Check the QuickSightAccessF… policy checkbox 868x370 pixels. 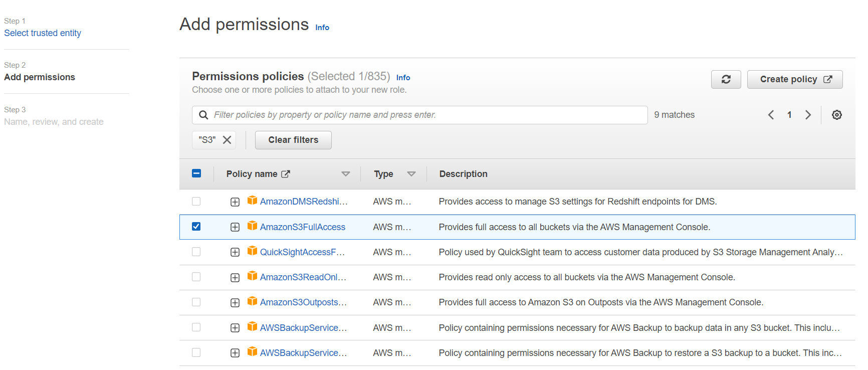click(196, 252)
